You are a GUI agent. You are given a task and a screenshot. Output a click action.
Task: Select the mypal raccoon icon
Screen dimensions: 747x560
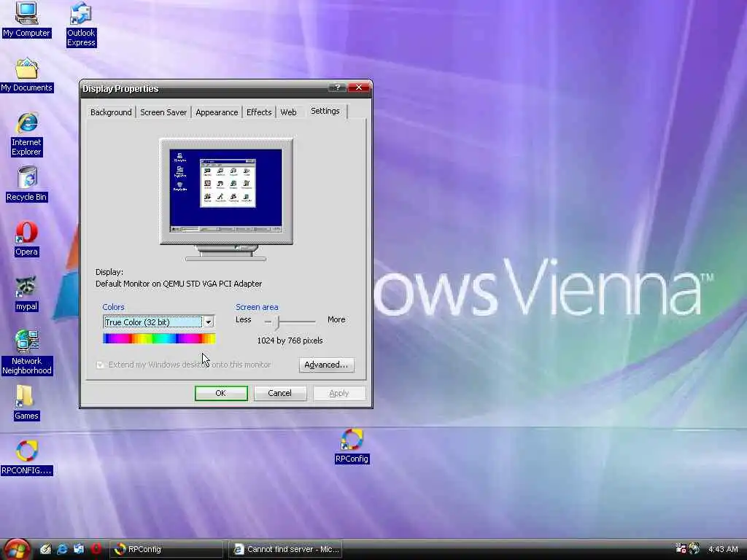27,294
